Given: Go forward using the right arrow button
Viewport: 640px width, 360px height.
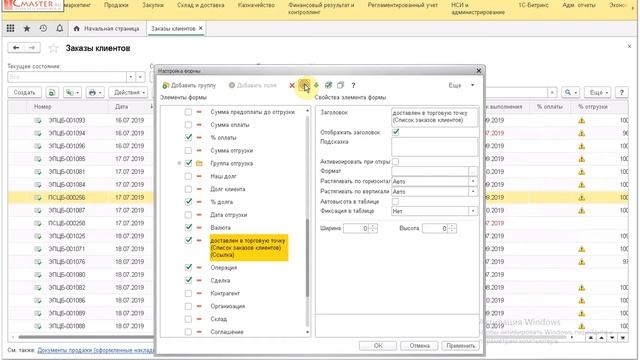Looking at the screenshot, I should [32, 48].
